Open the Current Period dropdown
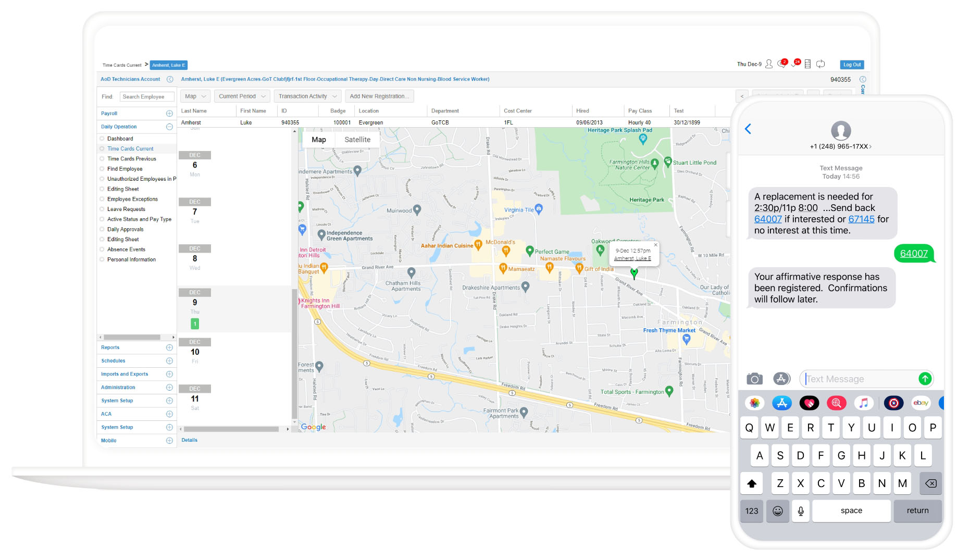Image resolution: width=970 pixels, height=560 pixels. 242,96
